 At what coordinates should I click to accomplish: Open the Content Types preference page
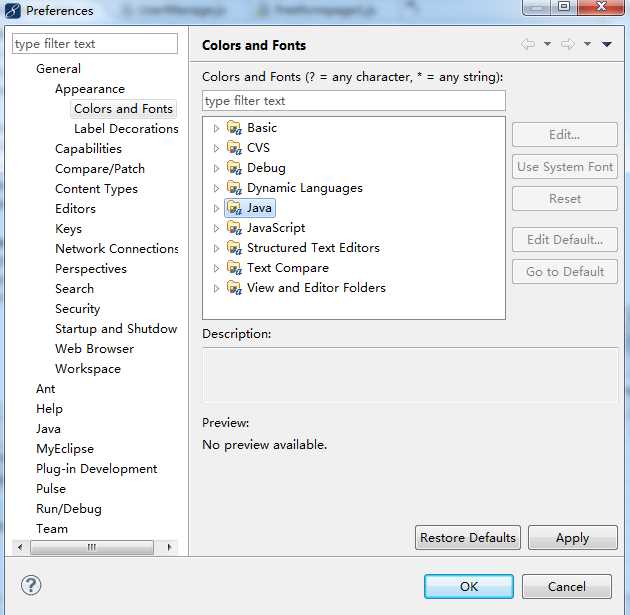point(96,189)
